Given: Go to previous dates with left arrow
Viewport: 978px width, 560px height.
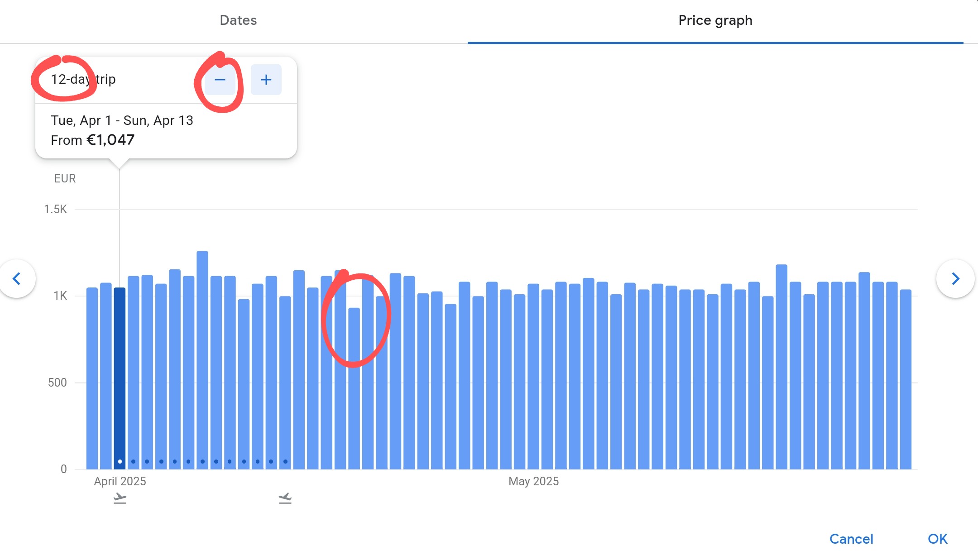Looking at the screenshot, I should (17, 278).
